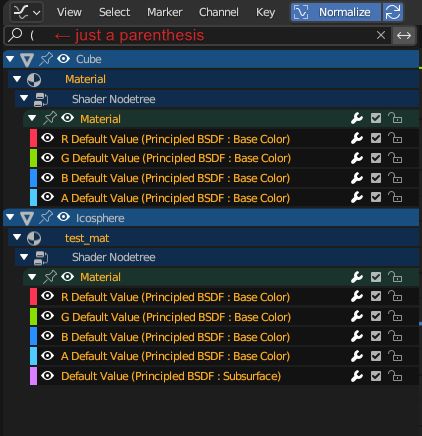Hide the Subsurface Default Value curve

pyautogui.click(x=47, y=376)
